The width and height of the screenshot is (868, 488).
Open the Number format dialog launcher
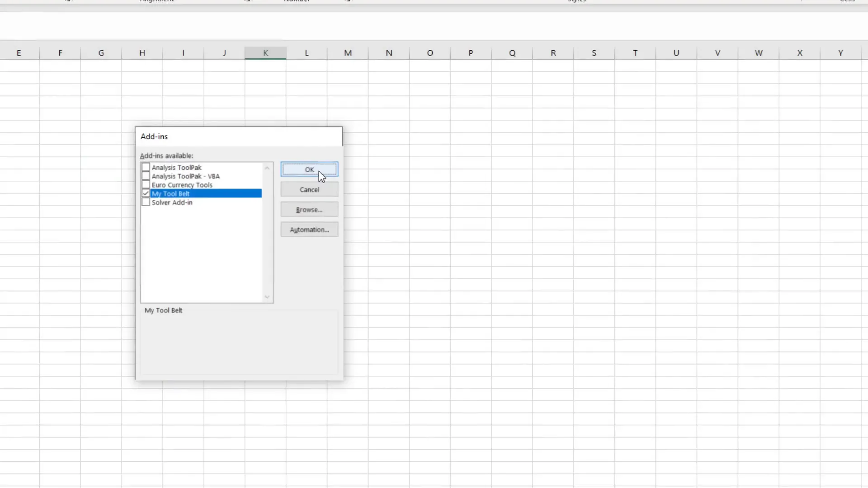tap(347, 1)
